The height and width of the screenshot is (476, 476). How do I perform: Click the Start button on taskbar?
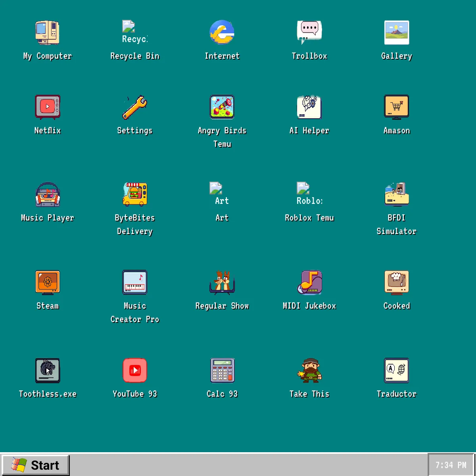(x=35, y=465)
